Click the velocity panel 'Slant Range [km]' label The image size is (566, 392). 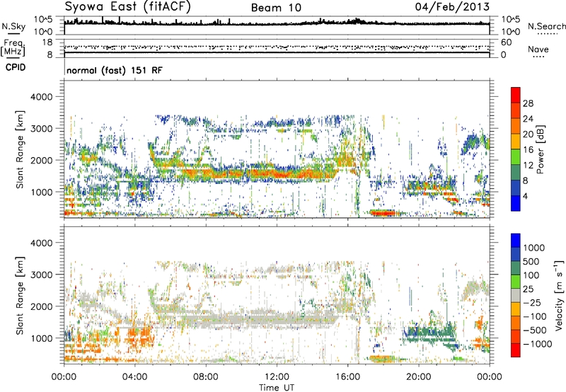20,295
